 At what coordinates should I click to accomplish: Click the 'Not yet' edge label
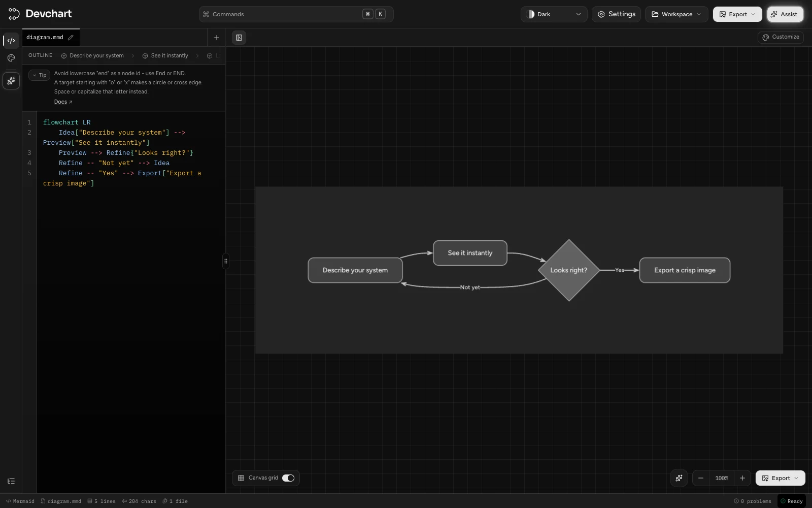[x=470, y=288]
